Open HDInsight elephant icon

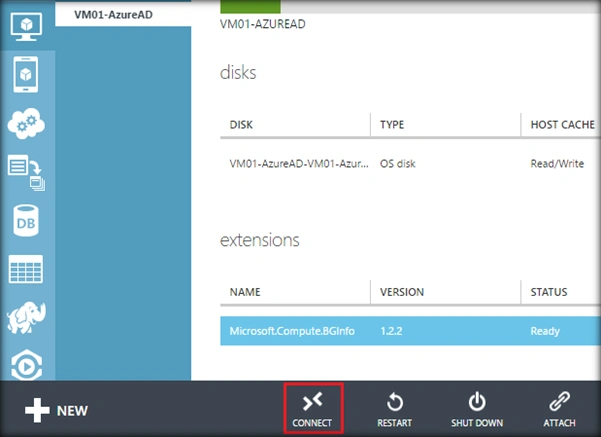26,317
